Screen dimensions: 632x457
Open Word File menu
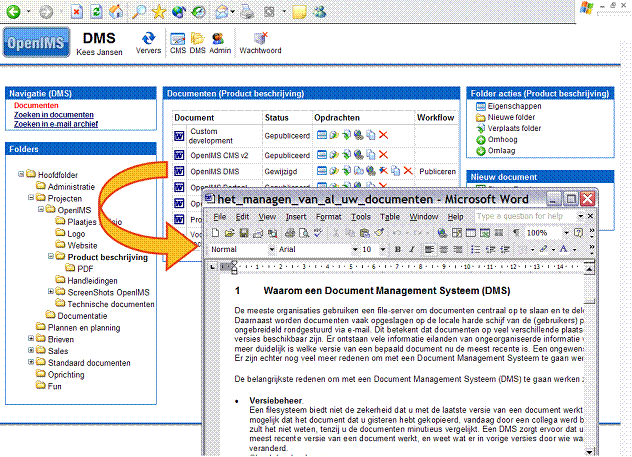click(219, 217)
